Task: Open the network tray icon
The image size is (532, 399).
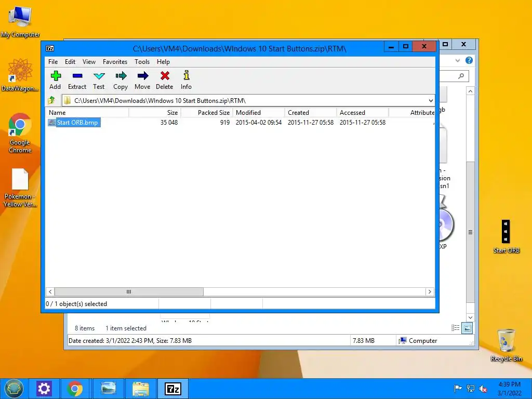Action: pyautogui.click(x=471, y=389)
